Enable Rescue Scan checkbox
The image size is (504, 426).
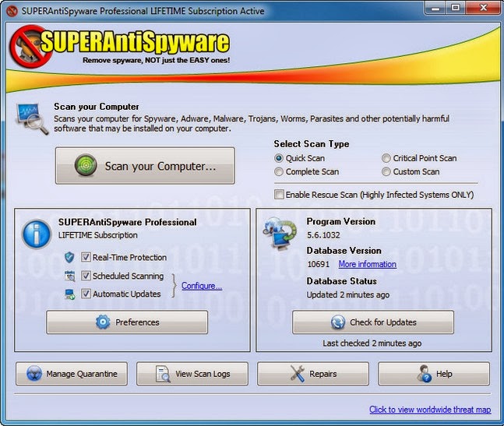pos(279,195)
